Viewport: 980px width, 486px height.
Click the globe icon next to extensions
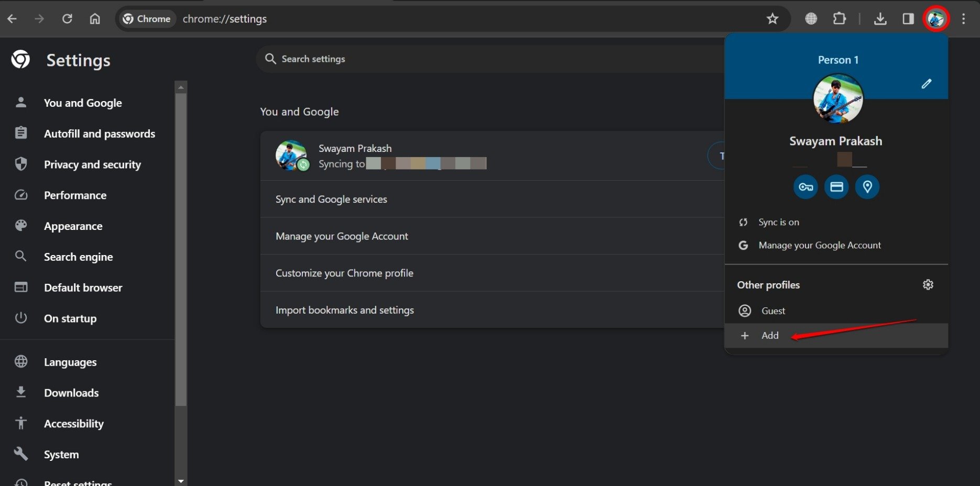[811, 18]
